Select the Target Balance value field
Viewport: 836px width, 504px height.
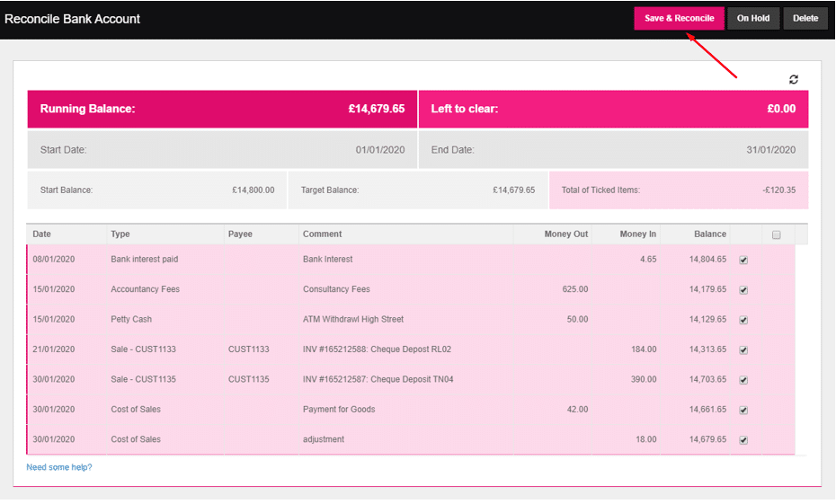513,190
